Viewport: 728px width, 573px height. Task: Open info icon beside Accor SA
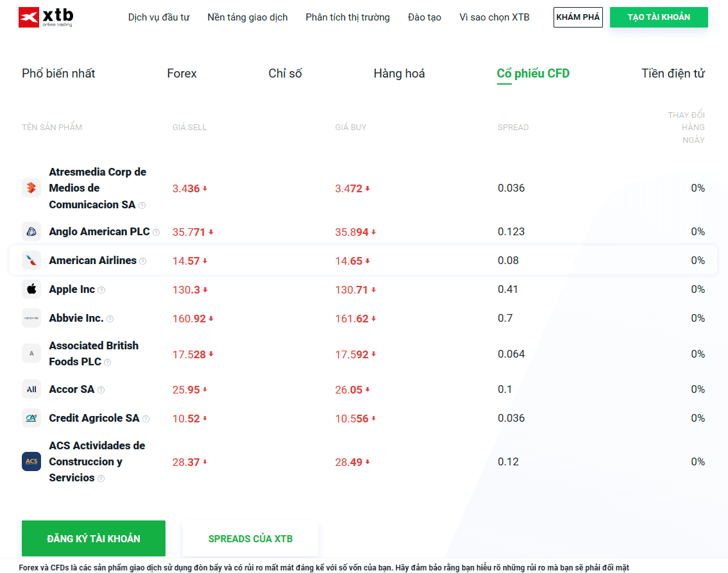[101, 390]
